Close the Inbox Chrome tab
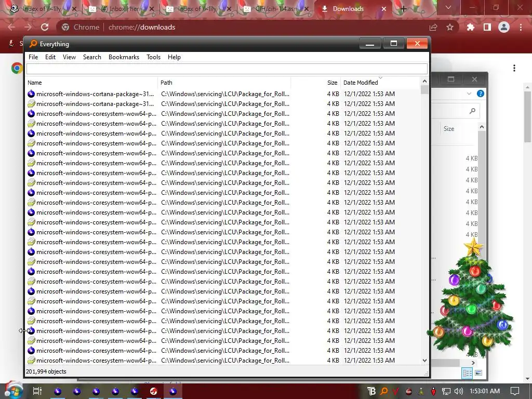The image size is (532, 399). (152, 9)
